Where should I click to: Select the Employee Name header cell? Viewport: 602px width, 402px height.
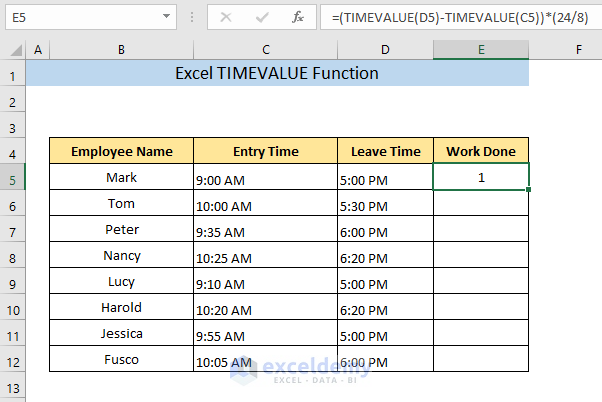pos(121,152)
